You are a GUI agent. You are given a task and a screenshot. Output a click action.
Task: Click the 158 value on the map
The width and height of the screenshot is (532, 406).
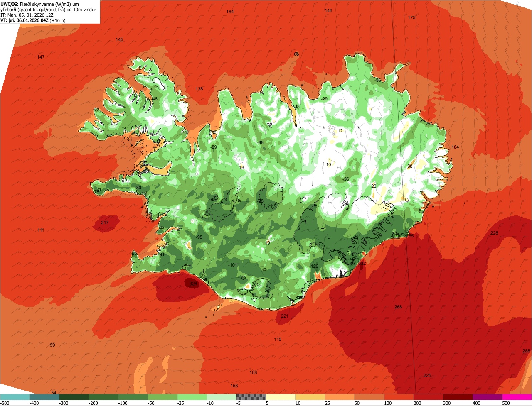coord(234,386)
